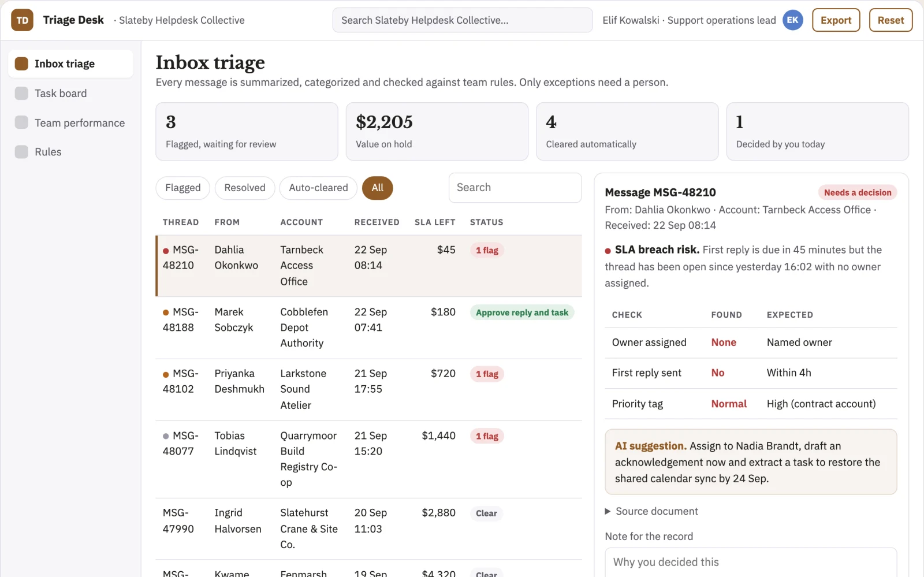Click the Reset button
The image size is (924, 577).
point(891,20)
